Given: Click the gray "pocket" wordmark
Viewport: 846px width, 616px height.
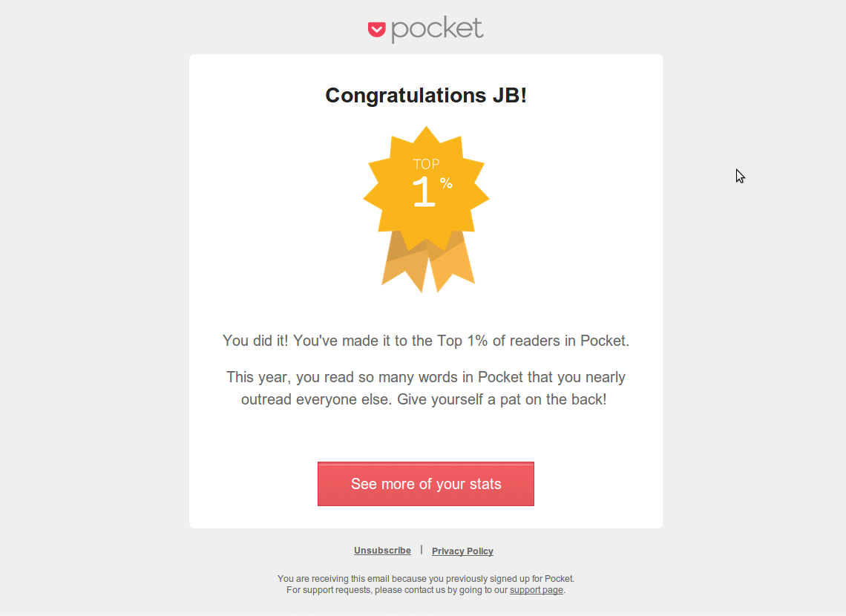Looking at the screenshot, I should (437, 29).
